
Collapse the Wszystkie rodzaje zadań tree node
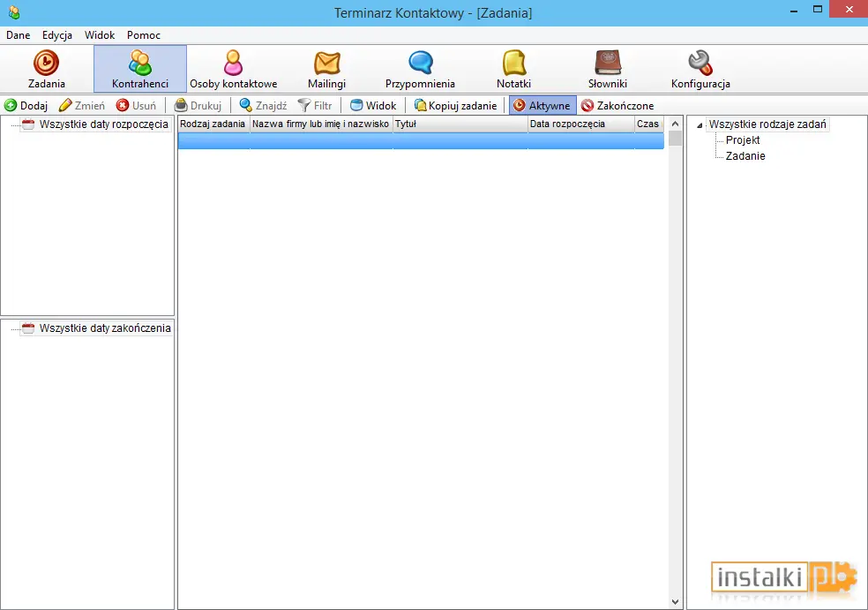(x=700, y=125)
